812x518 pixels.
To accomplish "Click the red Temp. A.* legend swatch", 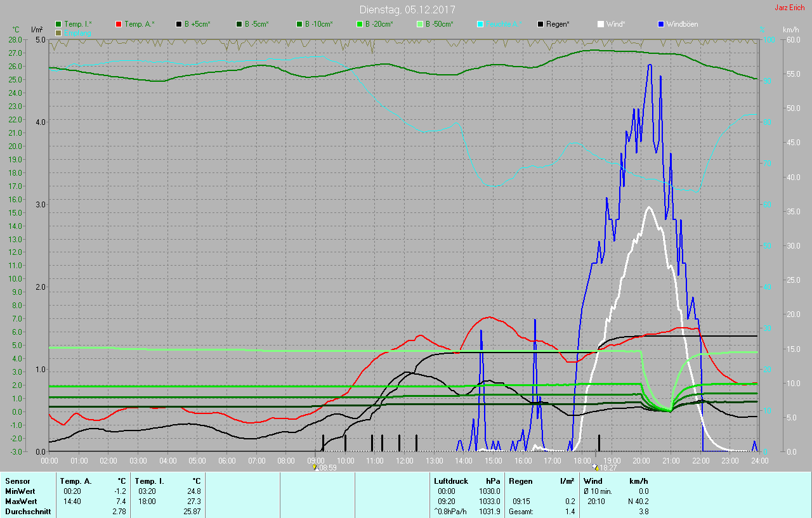I will click(119, 24).
